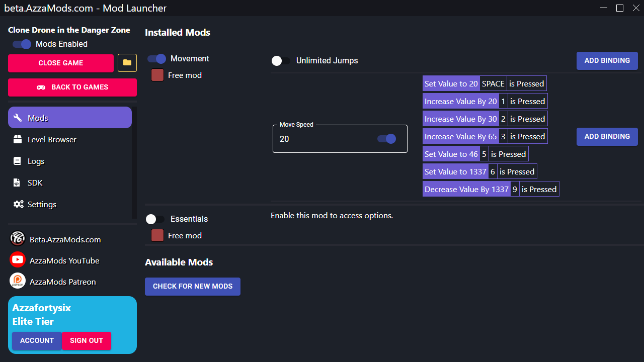
Task: Toggle the Mods Enabled switch
Action: coord(22,44)
